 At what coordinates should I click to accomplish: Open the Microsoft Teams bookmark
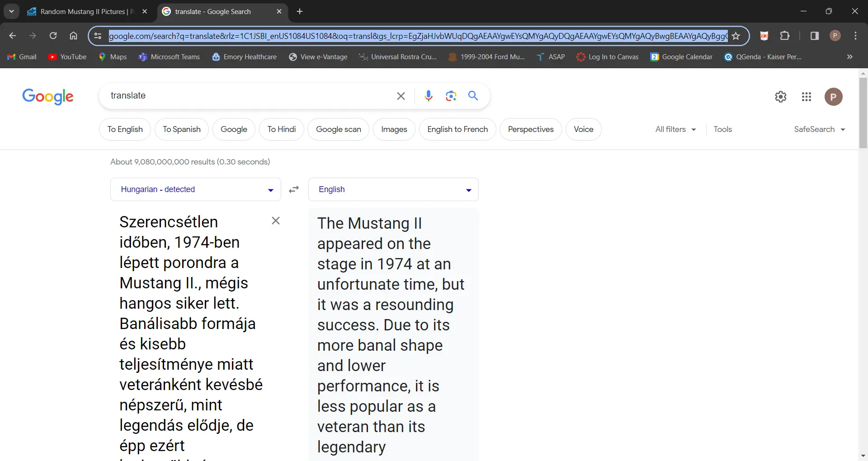tap(169, 57)
